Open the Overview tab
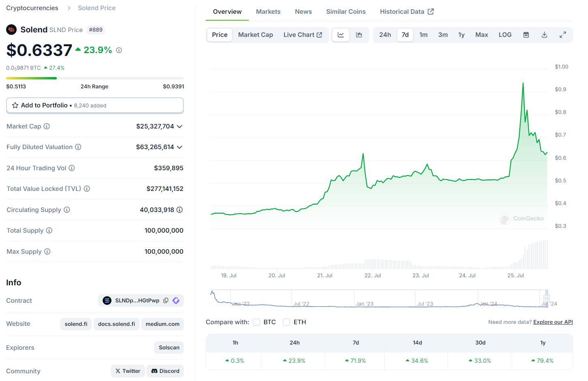The image size is (588, 381). click(x=227, y=12)
